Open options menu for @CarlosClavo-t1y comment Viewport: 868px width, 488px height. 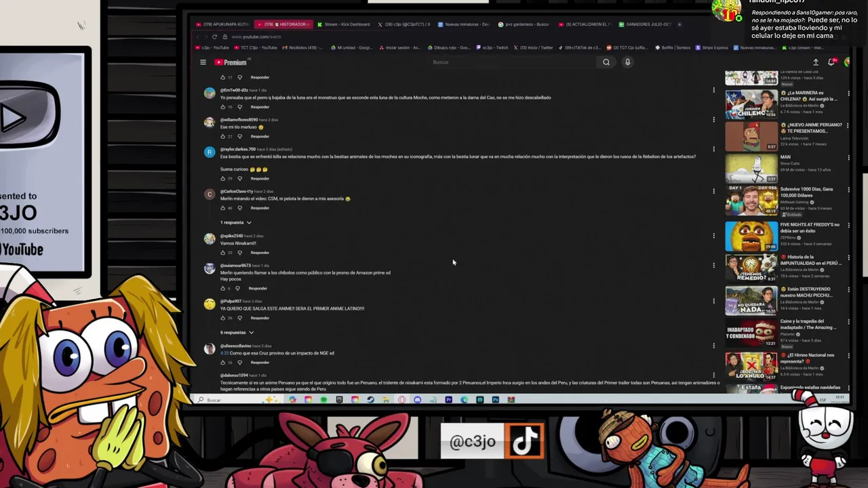pos(713,191)
